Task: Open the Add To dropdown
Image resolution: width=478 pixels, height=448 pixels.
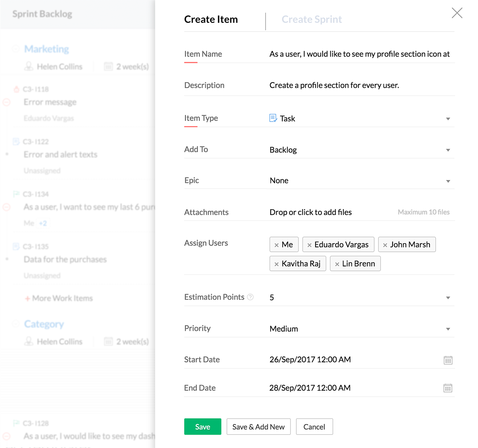Action: (x=448, y=150)
